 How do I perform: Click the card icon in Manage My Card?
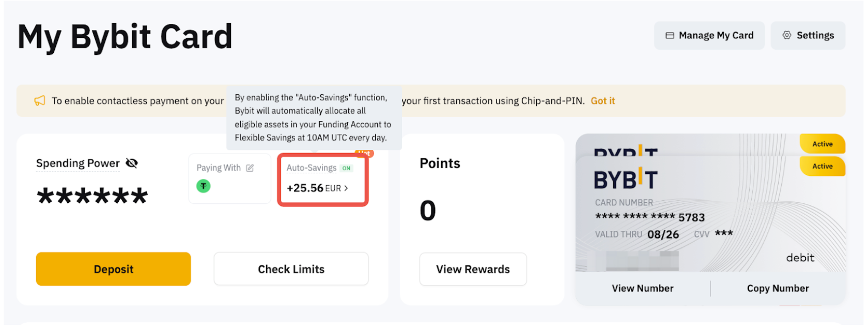click(670, 36)
